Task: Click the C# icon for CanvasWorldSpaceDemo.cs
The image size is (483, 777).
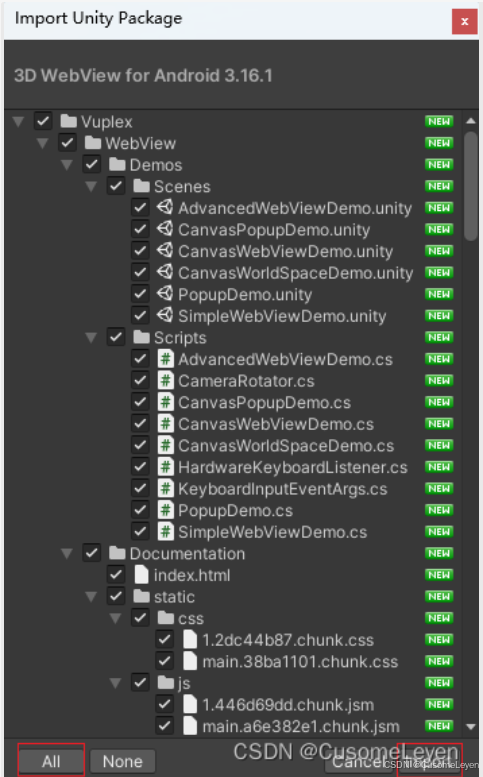Action: coord(165,445)
